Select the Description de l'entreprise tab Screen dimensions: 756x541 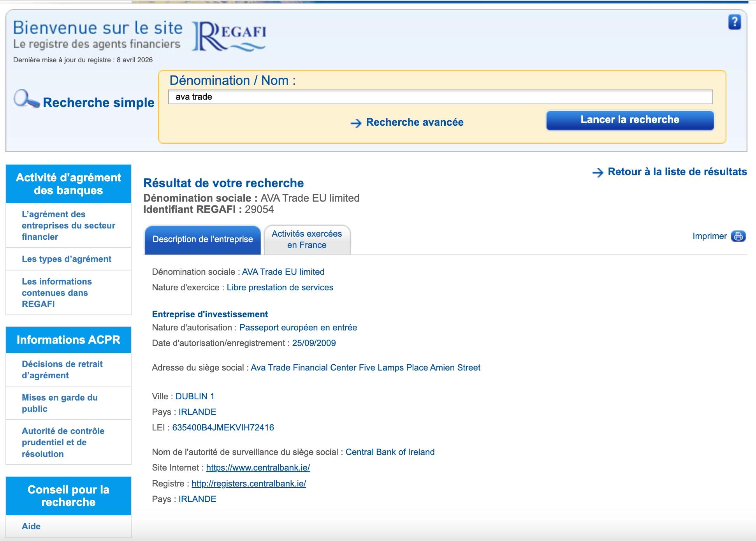coord(202,239)
